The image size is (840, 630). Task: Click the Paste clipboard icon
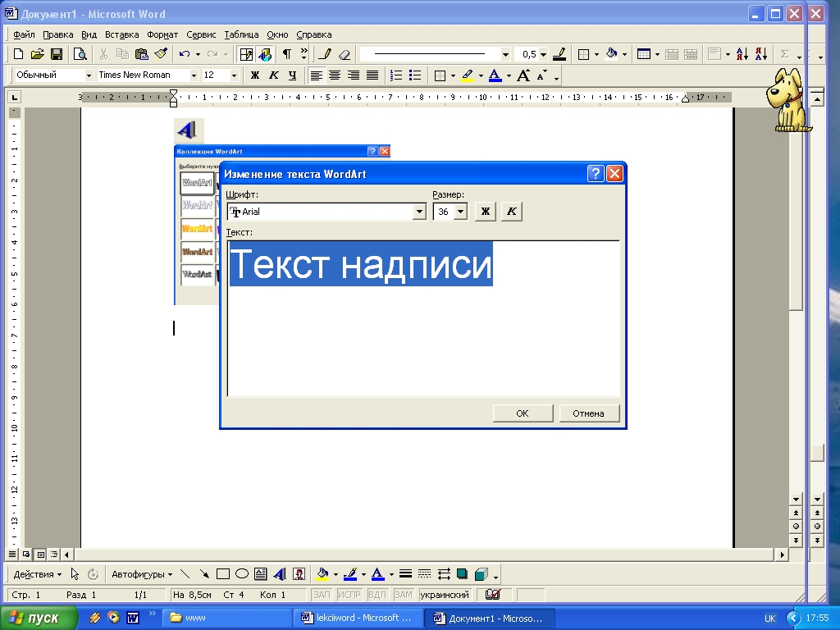pyautogui.click(x=141, y=54)
